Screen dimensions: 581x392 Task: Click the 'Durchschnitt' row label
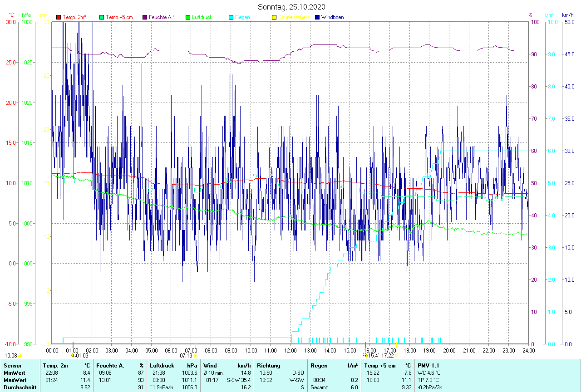pos(20,387)
